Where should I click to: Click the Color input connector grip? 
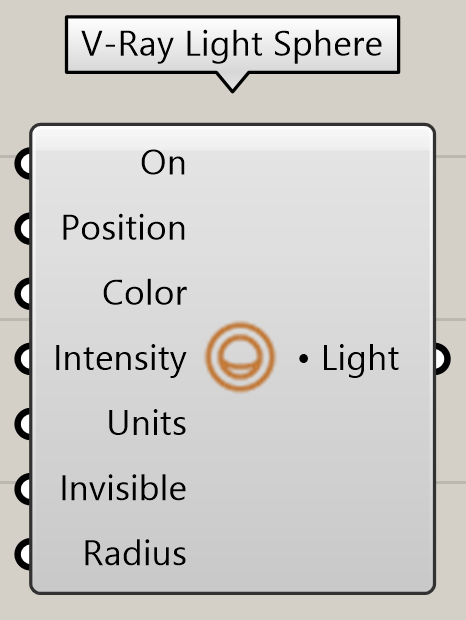23,293
